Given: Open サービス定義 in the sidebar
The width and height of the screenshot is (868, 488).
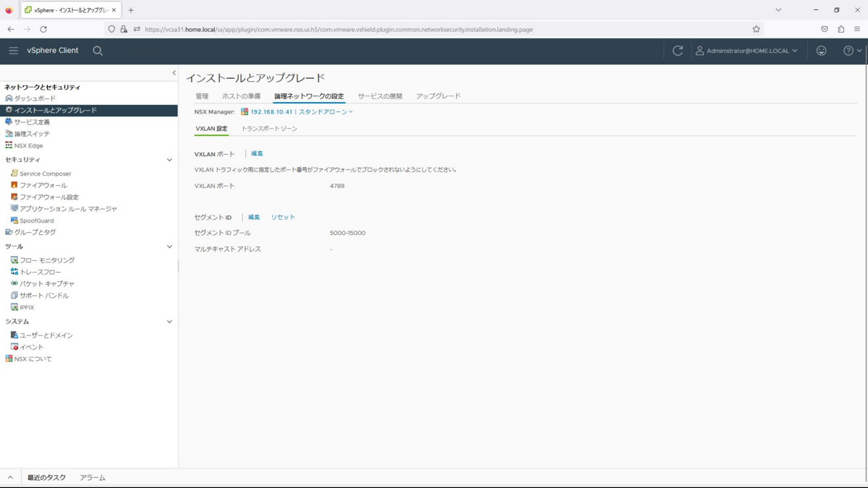Looking at the screenshot, I should point(32,122).
